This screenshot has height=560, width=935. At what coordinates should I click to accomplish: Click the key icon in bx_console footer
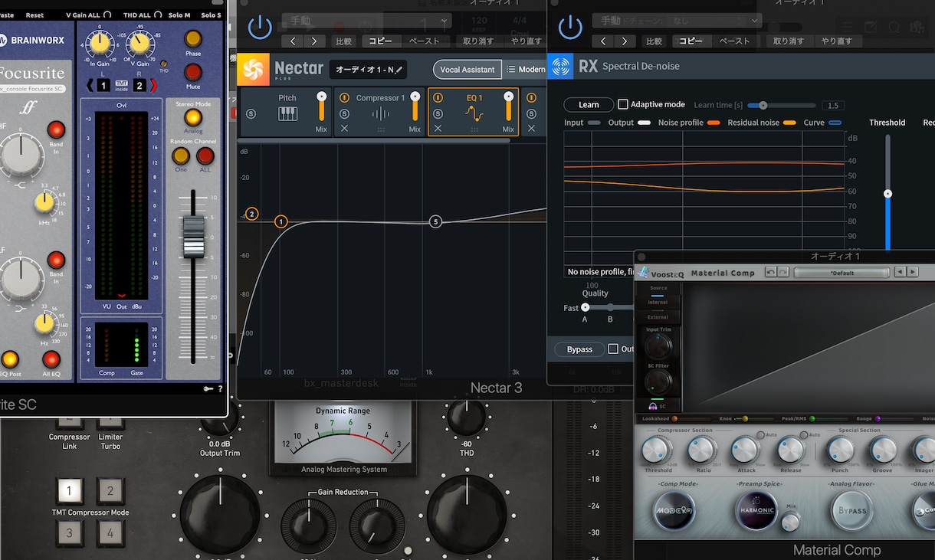[208, 389]
